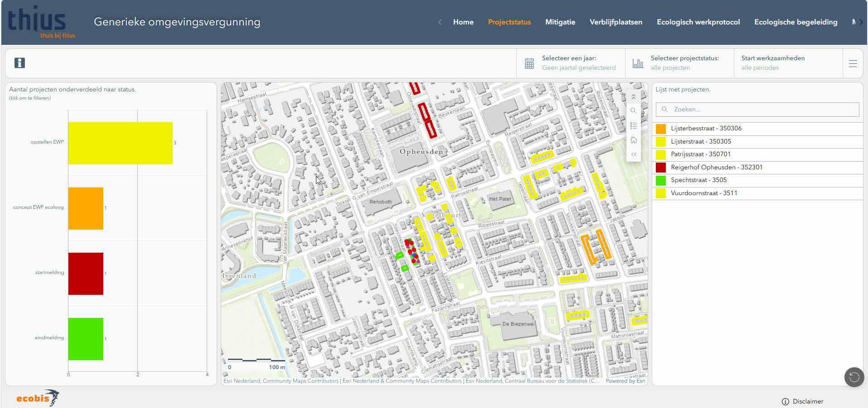The height and width of the screenshot is (408, 868).
Task: Click the map home extent icon
Action: (633, 140)
